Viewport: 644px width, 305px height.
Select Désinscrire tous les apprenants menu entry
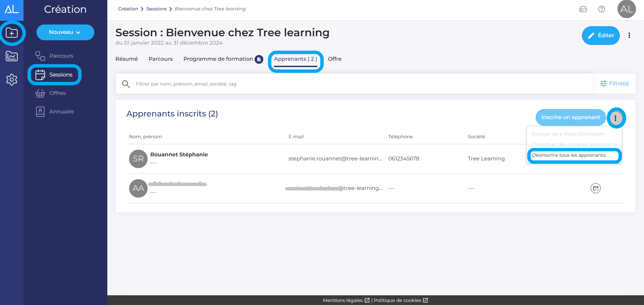click(x=569, y=155)
